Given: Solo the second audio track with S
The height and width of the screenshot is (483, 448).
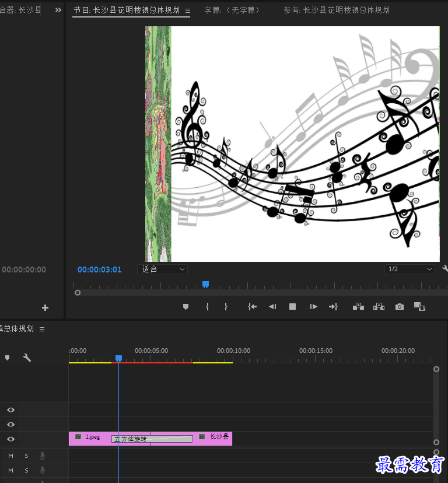Looking at the screenshot, I should click(26, 470).
